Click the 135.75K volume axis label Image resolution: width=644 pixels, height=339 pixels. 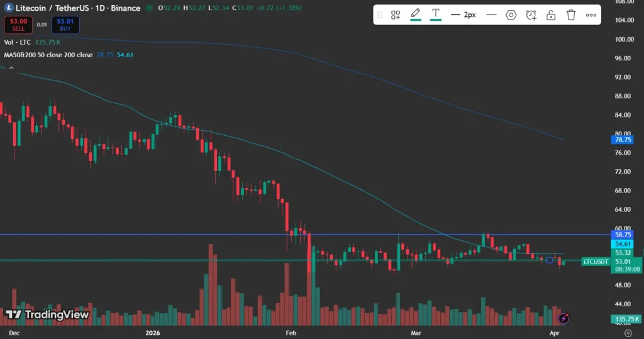tap(627, 319)
